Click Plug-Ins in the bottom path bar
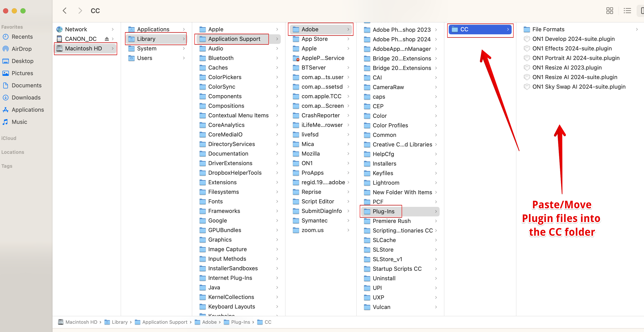 (x=240, y=322)
